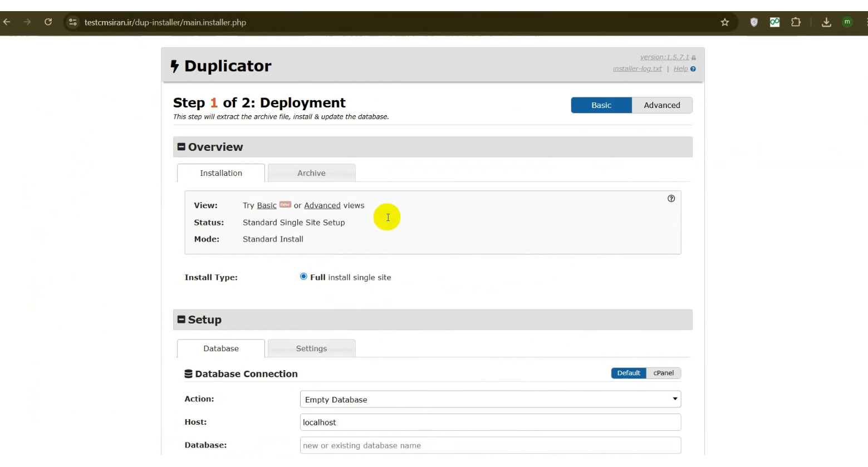Click the Help link in header
The width and height of the screenshot is (868, 467).
point(680,69)
